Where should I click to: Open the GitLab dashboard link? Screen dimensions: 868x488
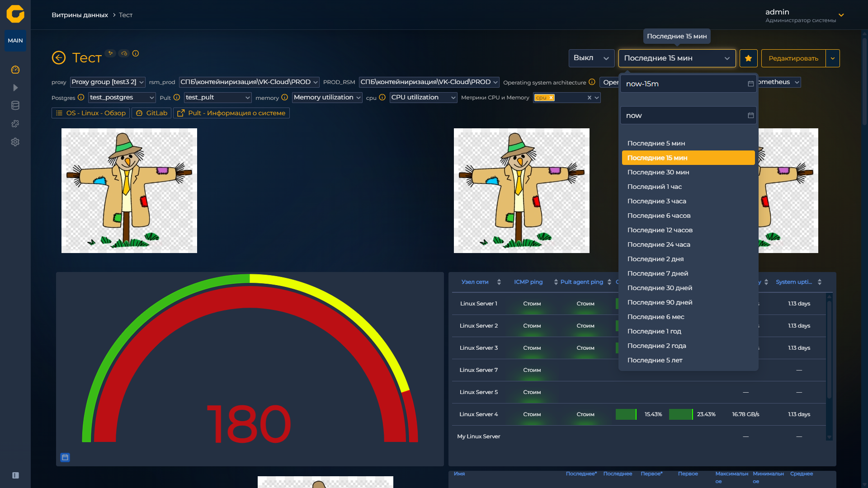(151, 113)
